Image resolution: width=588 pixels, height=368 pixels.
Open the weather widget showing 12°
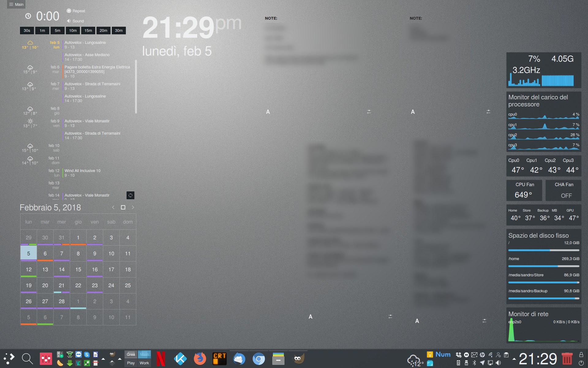[x=415, y=361]
